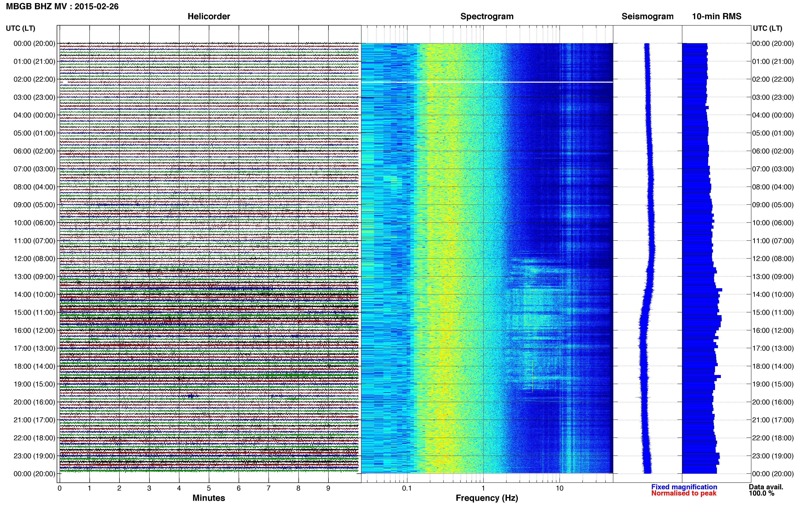This screenshot has height=508, width=812.
Task: Click left time label 19:00 (15:00)
Action: point(34,384)
